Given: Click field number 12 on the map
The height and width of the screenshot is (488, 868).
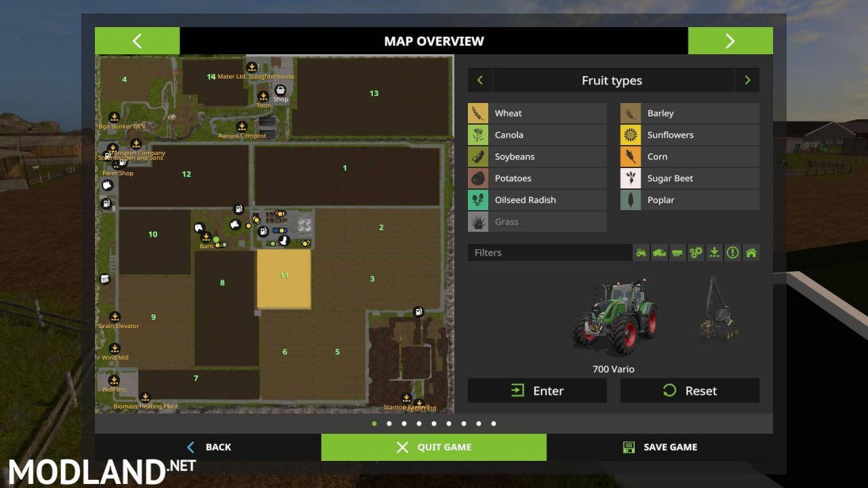Looking at the screenshot, I should (x=186, y=174).
